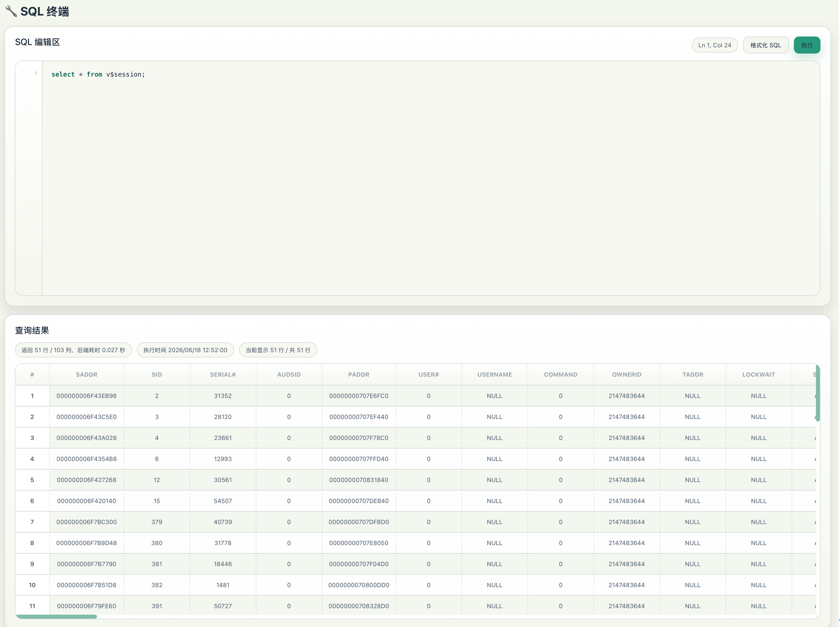840x627 pixels.
Task: Click SADDR cell 000000006F7B9D48
Action: coord(87,543)
